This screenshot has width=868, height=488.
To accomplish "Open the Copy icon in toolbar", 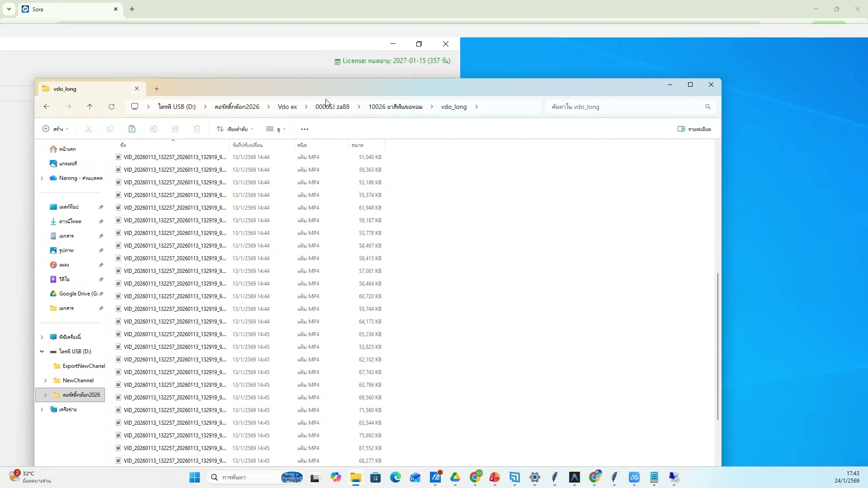I will tap(110, 129).
